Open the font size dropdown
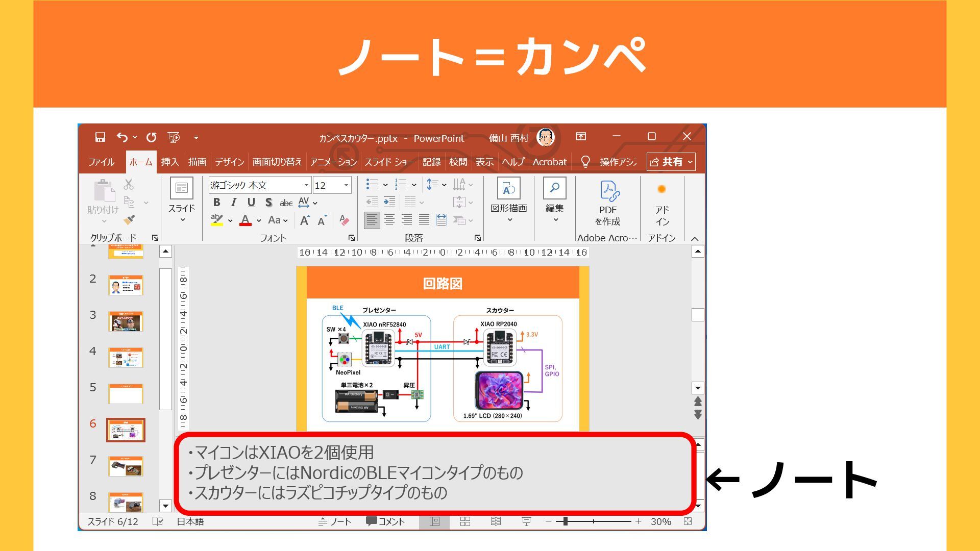The height and width of the screenshot is (551, 980). click(346, 185)
